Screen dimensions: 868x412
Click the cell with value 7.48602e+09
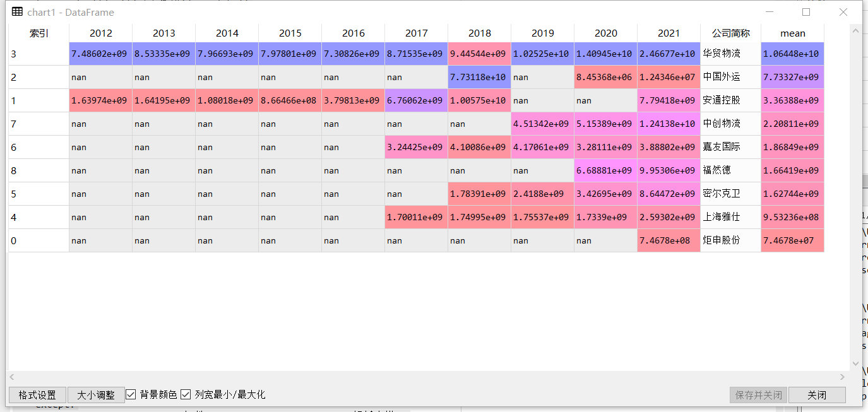click(101, 54)
